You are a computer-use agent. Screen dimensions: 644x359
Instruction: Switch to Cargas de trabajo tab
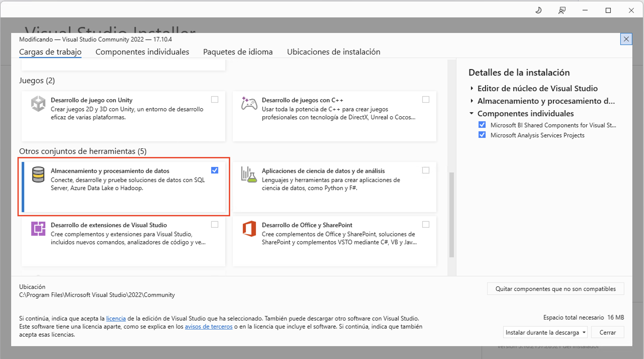50,52
